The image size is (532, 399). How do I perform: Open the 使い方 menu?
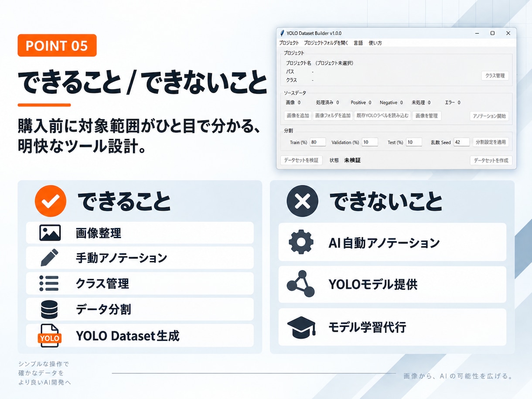(375, 43)
